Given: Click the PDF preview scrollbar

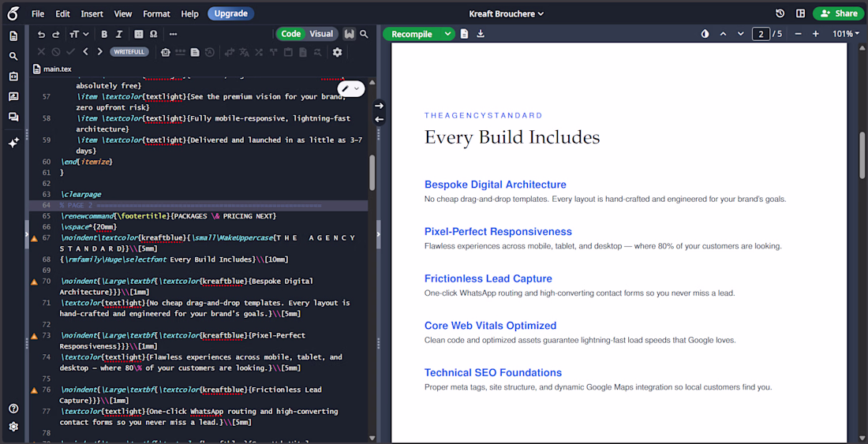Looking at the screenshot, I should click(x=862, y=155).
